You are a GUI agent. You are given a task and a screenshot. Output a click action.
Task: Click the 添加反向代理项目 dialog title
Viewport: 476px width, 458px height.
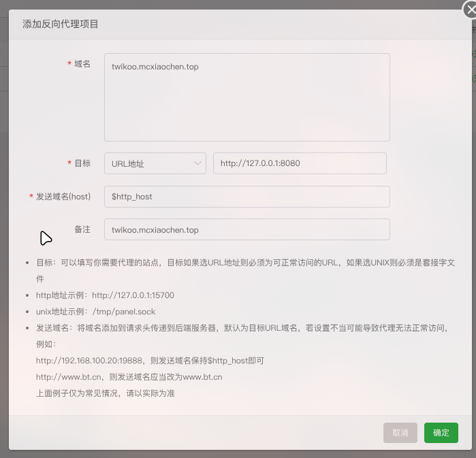tap(61, 24)
